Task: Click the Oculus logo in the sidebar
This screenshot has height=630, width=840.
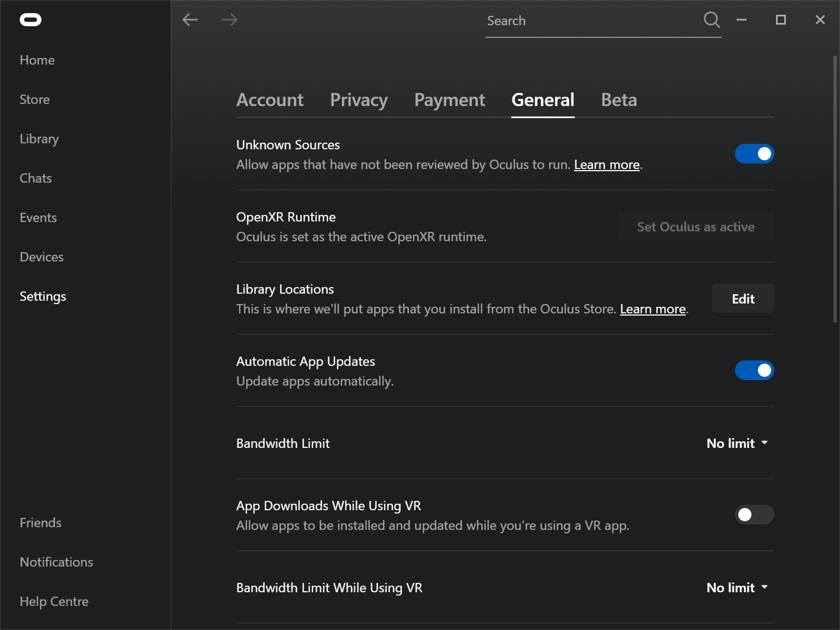Action: click(x=32, y=19)
